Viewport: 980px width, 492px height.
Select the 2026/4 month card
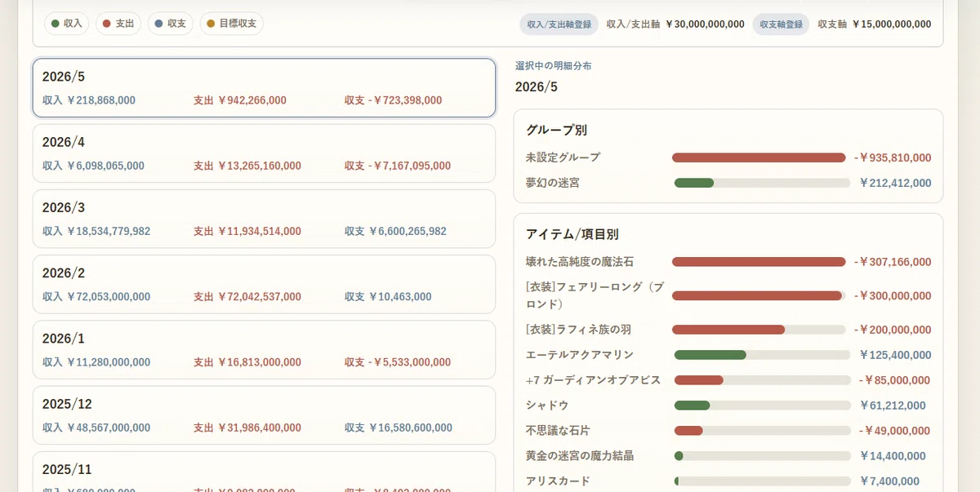point(264,153)
